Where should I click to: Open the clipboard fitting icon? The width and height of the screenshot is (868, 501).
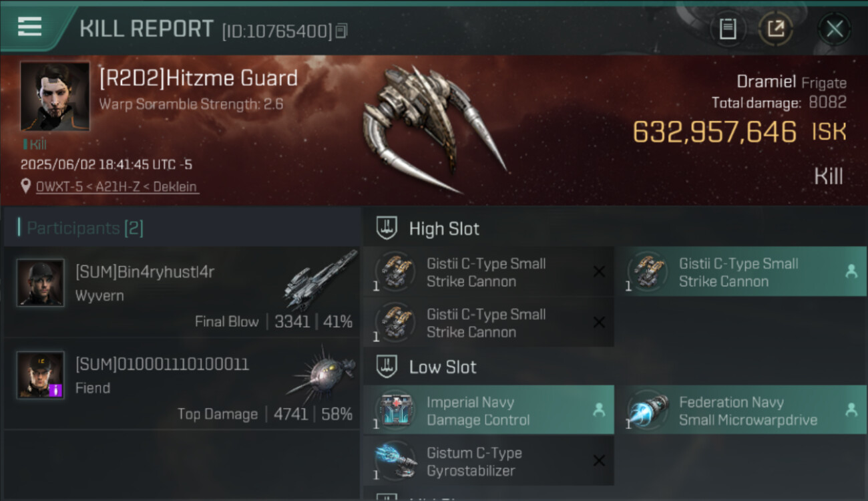(x=728, y=29)
